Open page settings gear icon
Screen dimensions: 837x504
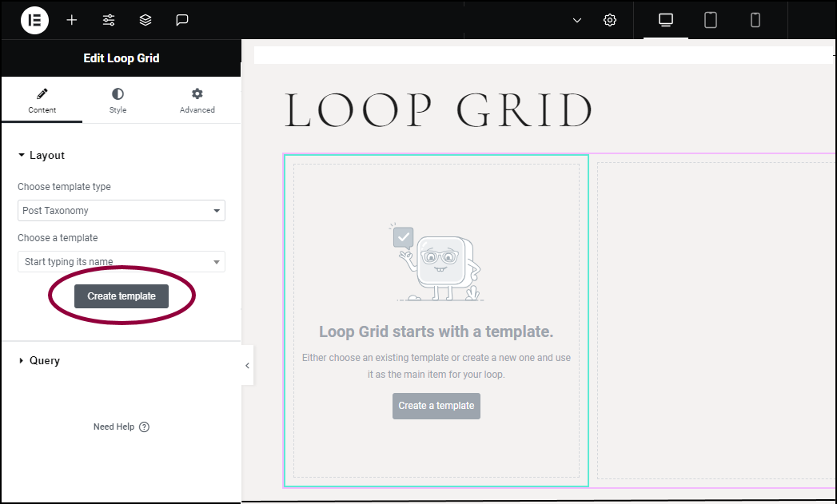coord(610,20)
